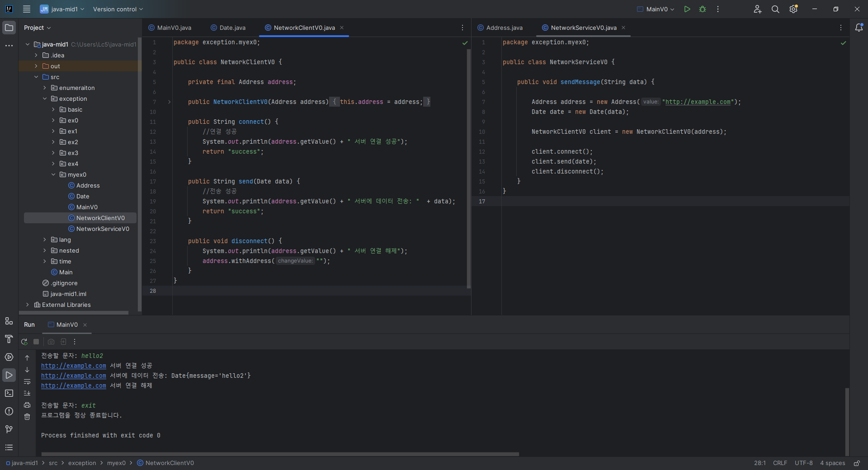Screen dimensions: 868x470
Task: Click 28:1 caret position indicator
Action: [x=759, y=463]
